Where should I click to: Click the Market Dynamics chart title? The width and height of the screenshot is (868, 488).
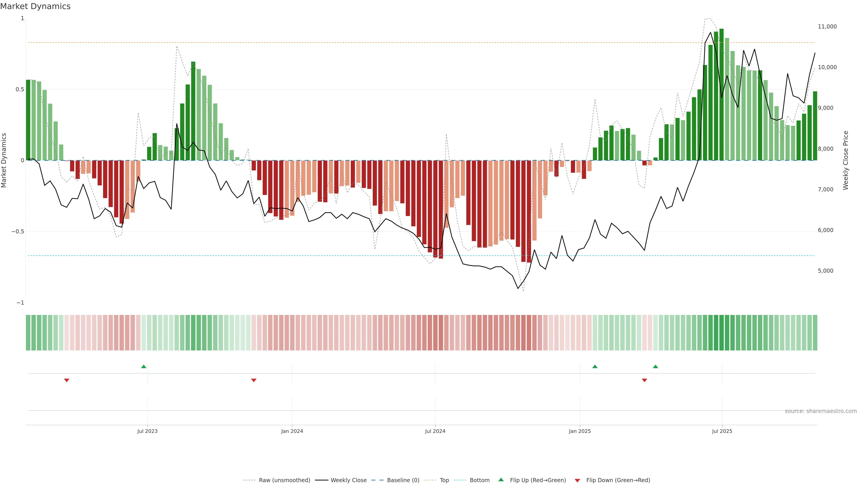pyautogui.click(x=35, y=6)
